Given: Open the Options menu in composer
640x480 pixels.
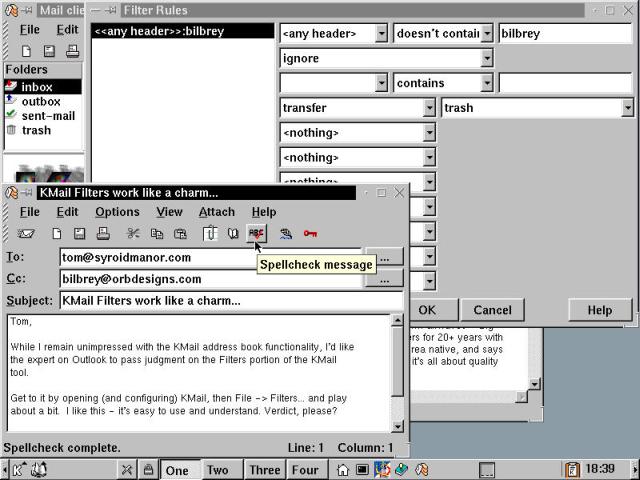Looking at the screenshot, I should click(117, 212).
